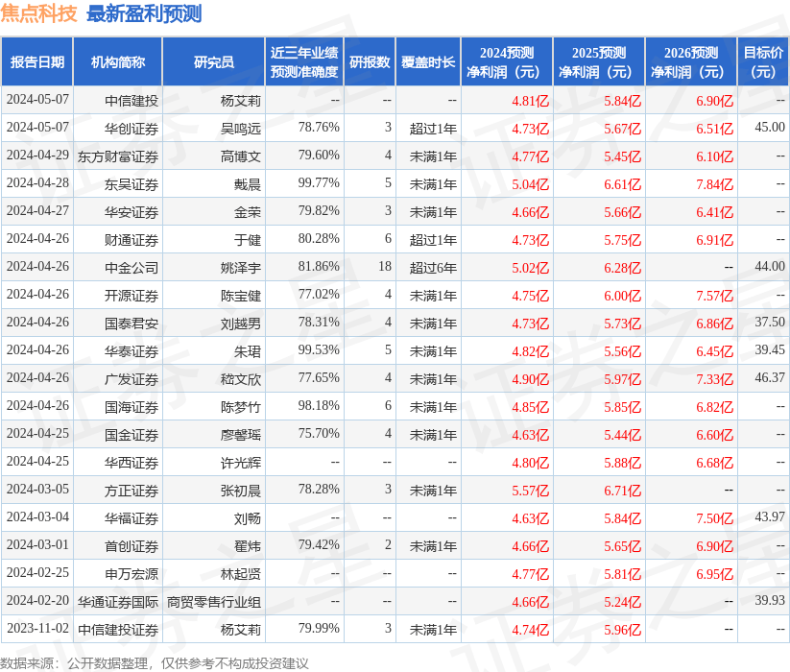
Task: Click researcher 廖馨瑶
Action: pyautogui.click(x=241, y=435)
